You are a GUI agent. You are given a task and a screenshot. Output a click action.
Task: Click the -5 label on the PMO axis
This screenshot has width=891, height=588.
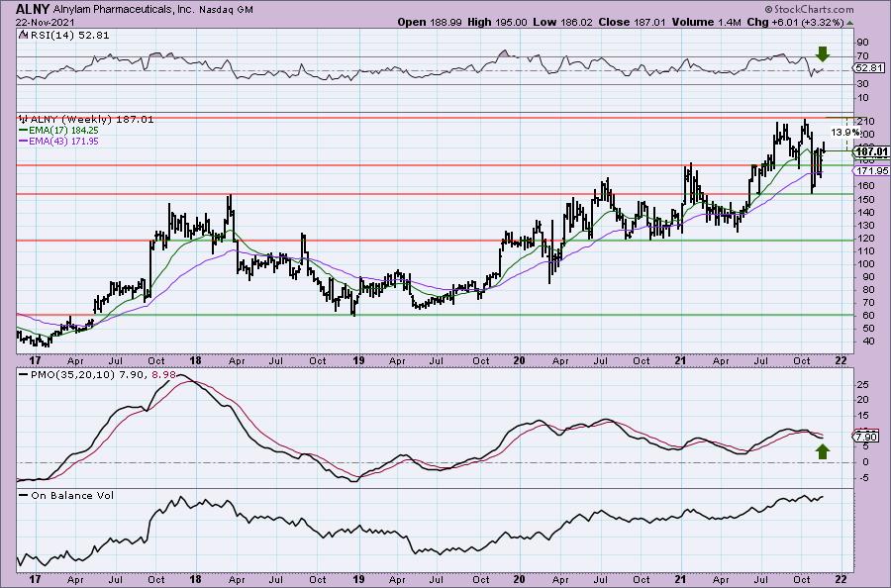pos(863,478)
